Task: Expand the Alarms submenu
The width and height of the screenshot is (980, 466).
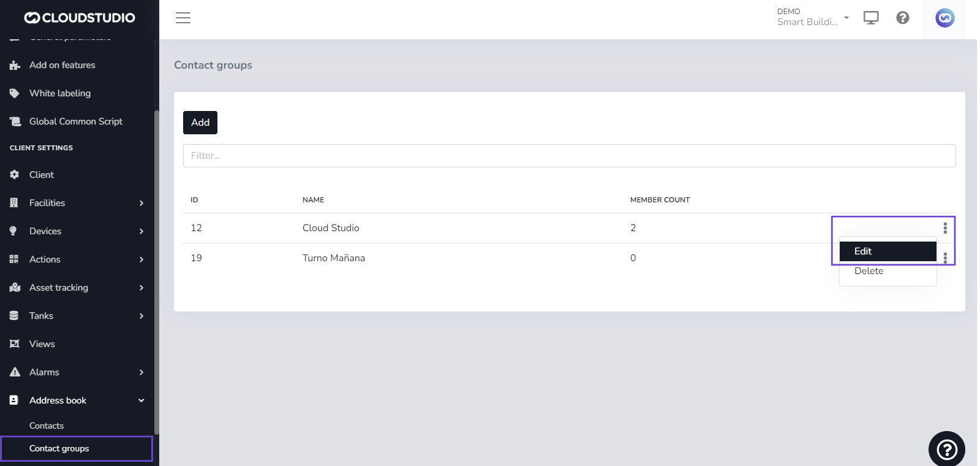Action: [77, 372]
